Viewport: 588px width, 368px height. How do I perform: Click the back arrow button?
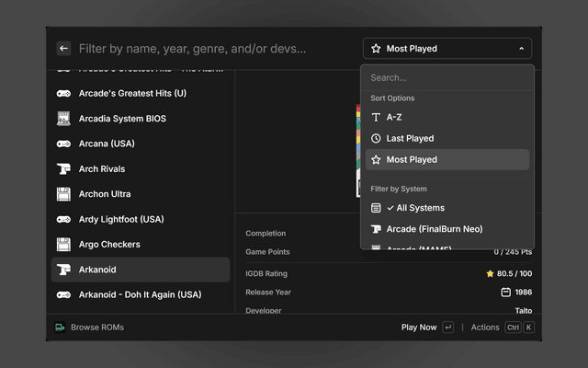63,49
